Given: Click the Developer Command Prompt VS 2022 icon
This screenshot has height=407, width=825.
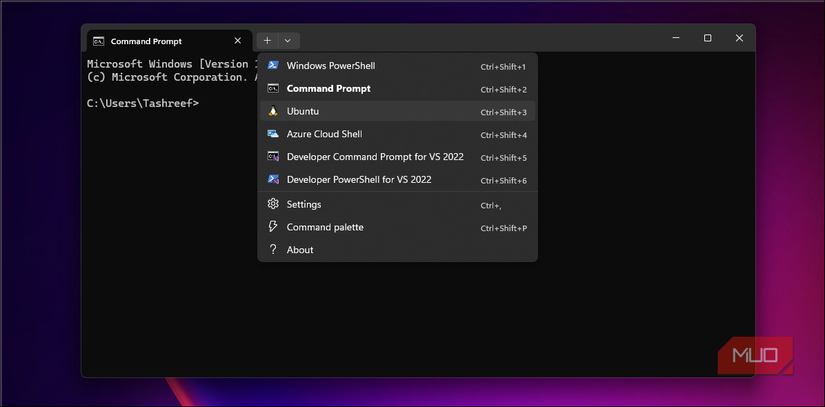Looking at the screenshot, I should coord(272,157).
